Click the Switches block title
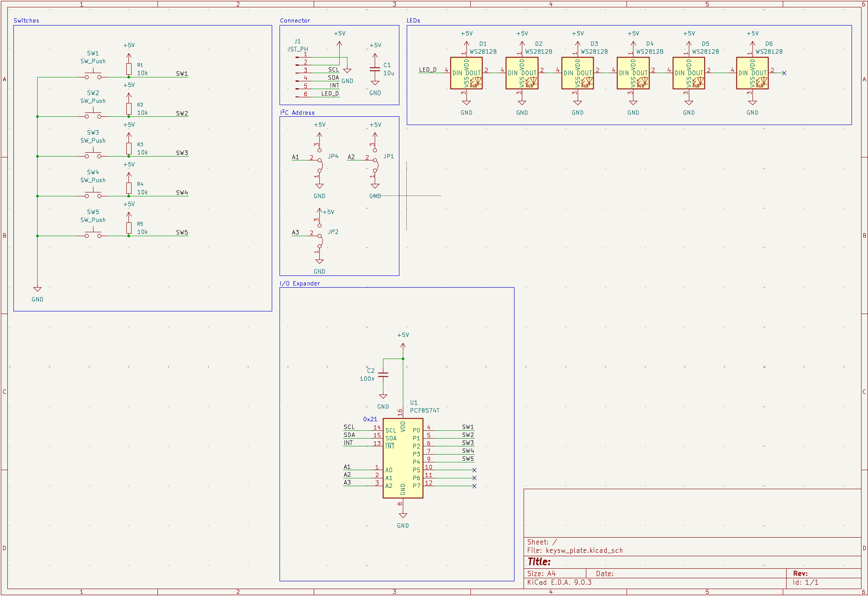This screenshot has width=868, height=596. click(x=26, y=20)
